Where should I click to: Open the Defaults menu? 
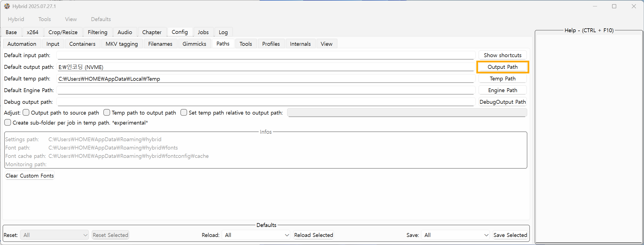[101, 19]
